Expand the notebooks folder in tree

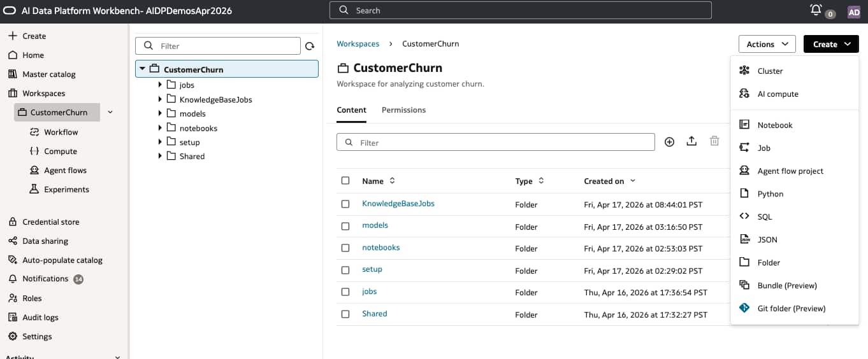tap(160, 127)
